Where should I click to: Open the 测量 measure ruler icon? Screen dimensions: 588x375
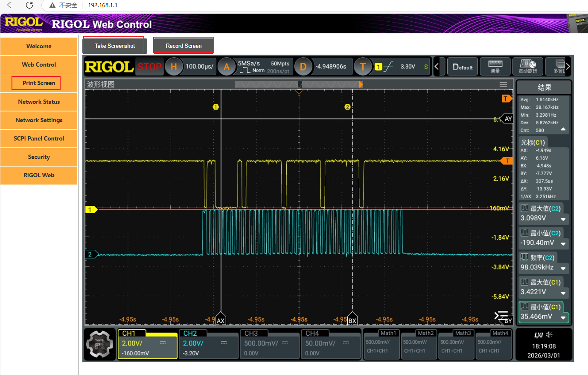coord(495,67)
